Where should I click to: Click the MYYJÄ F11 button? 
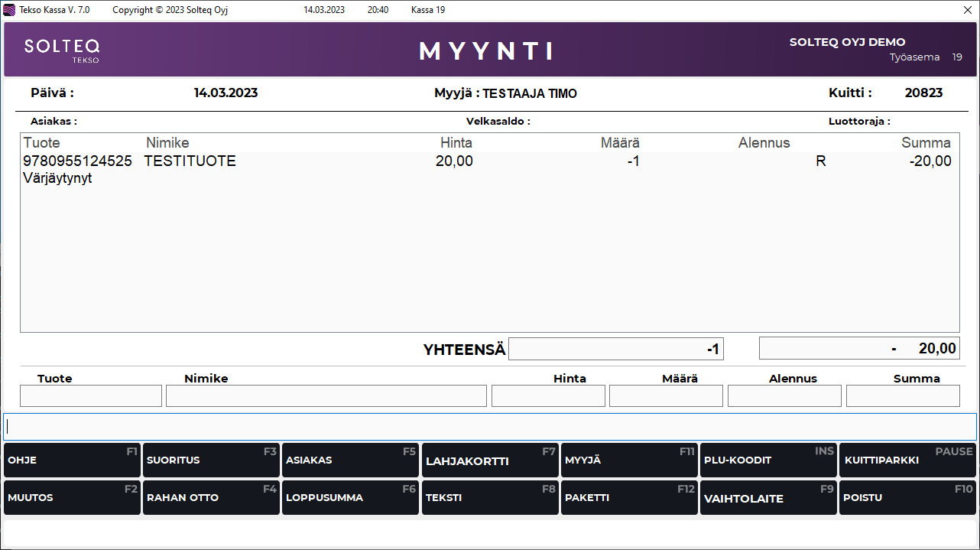[629, 461]
